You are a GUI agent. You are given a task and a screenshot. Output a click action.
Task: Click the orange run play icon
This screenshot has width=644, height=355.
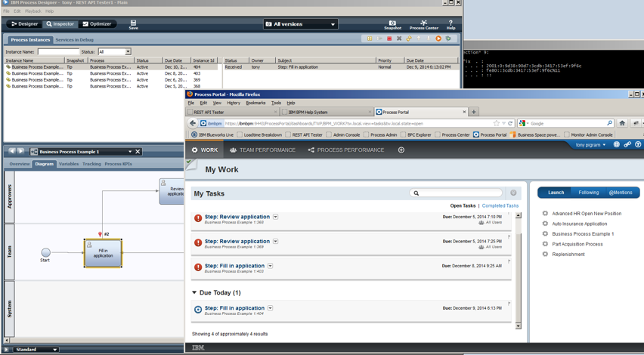(438, 39)
